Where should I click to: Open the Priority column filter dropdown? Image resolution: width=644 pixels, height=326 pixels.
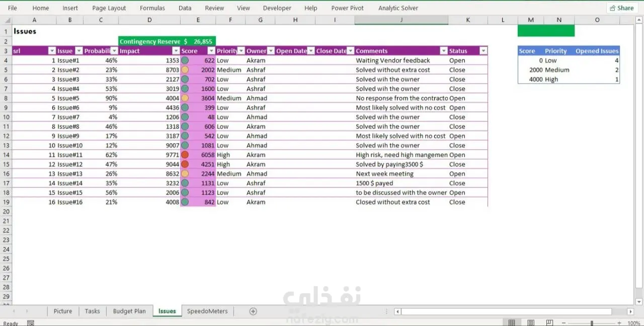coord(242,51)
